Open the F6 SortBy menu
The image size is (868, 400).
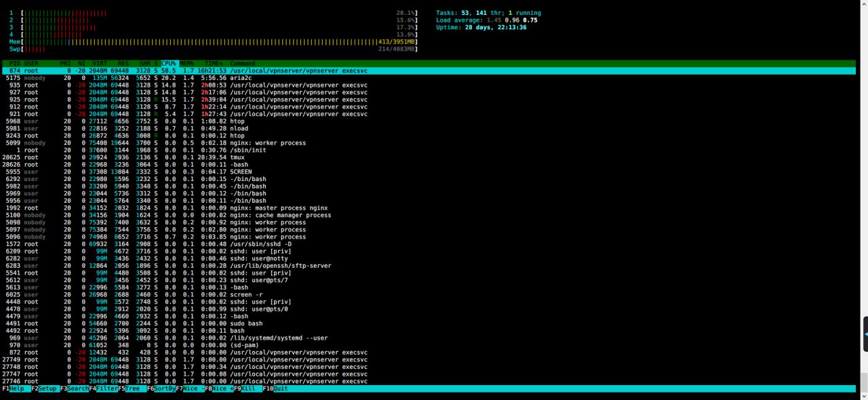click(x=164, y=388)
